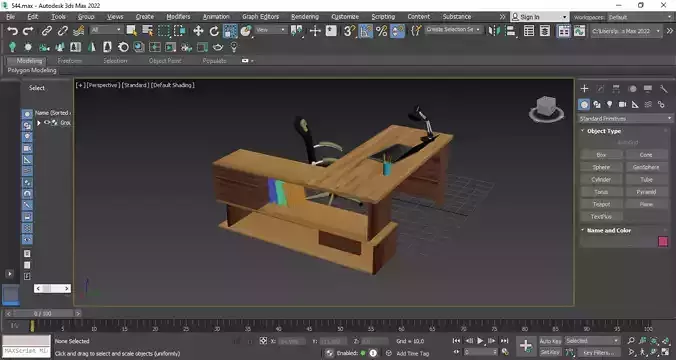Open Standard Primitives category dropdown

[625, 119]
